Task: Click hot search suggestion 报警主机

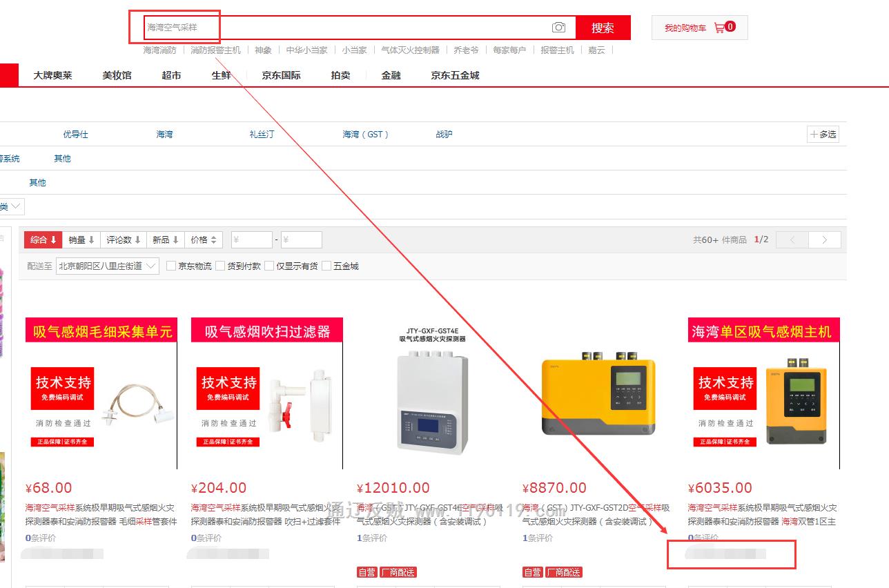Action: point(557,50)
